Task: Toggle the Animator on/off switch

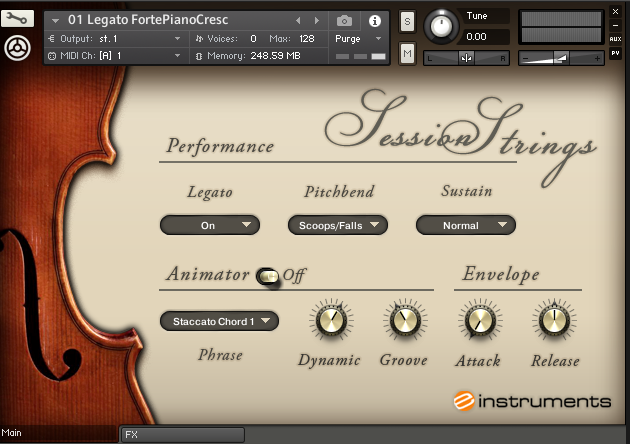Action: click(x=267, y=276)
